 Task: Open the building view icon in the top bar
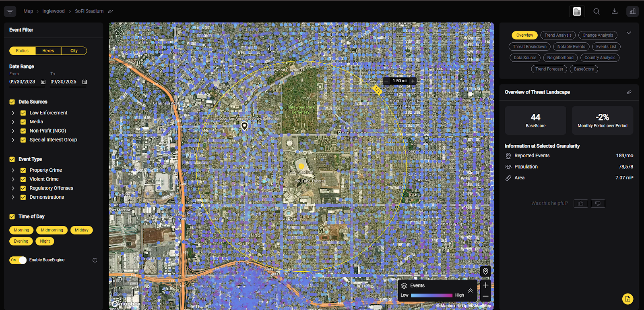point(577,11)
